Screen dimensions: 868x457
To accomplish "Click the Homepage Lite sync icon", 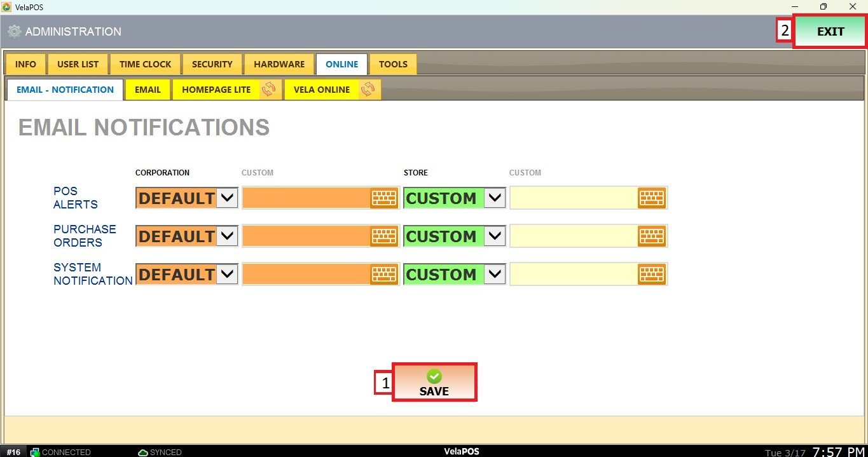I will pos(268,90).
